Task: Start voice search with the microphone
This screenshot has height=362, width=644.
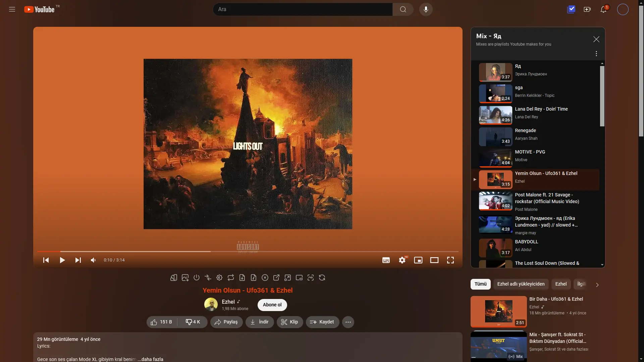Action: click(426, 9)
